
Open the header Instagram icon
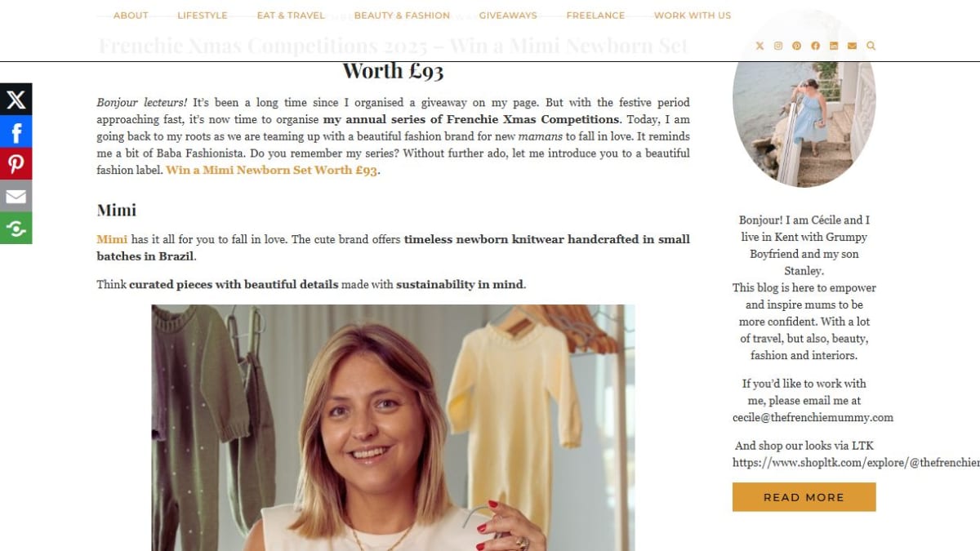coord(778,46)
